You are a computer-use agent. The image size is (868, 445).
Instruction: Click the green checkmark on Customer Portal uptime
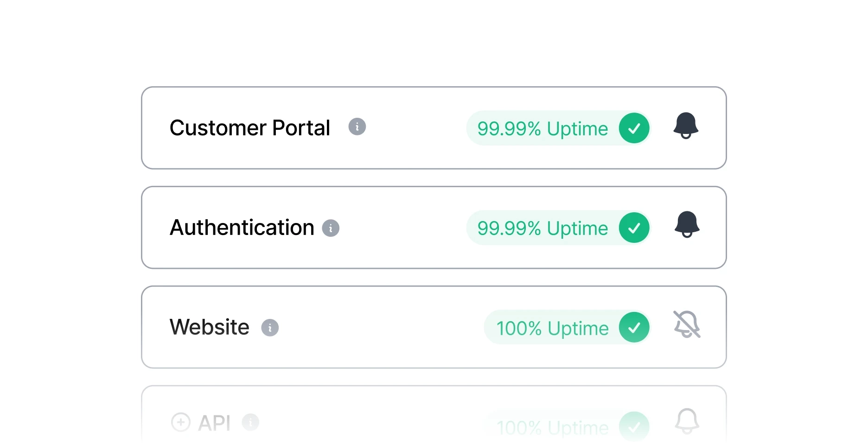[634, 128]
